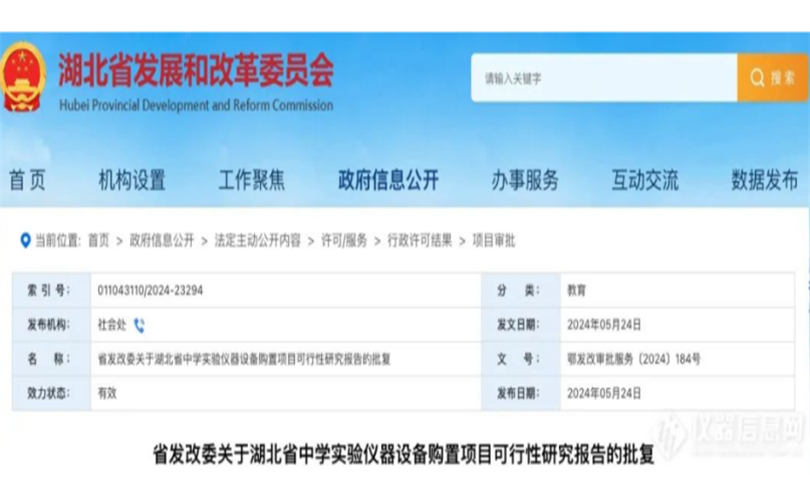Click 项目审批 at end of breadcrumb
This screenshot has width=810, height=500.
[493, 241]
